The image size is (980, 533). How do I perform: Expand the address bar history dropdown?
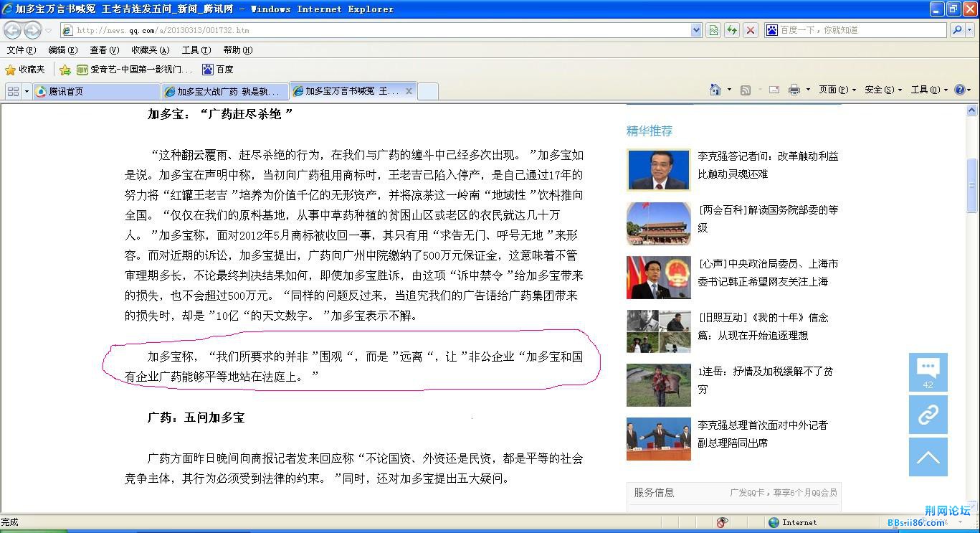[696, 30]
